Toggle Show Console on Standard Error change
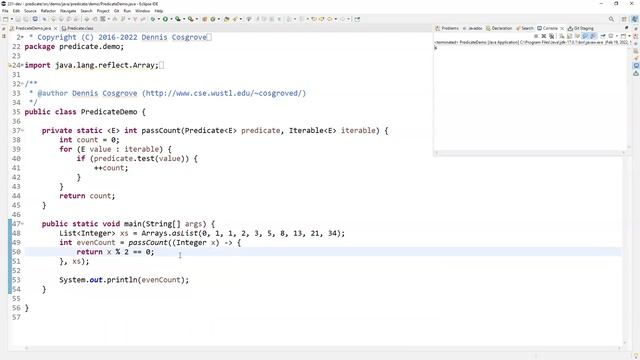This screenshot has width=640, height=360. (594, 36)
